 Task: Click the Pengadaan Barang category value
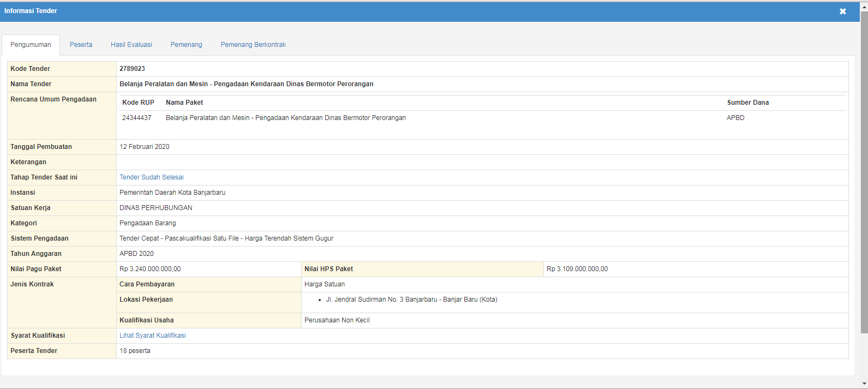[x=148, y=223]
